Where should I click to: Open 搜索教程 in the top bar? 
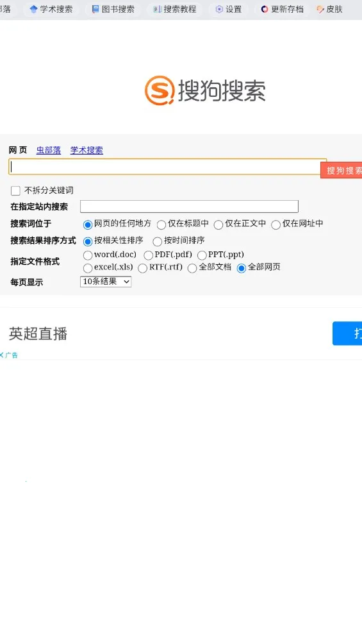pos(174,9)
